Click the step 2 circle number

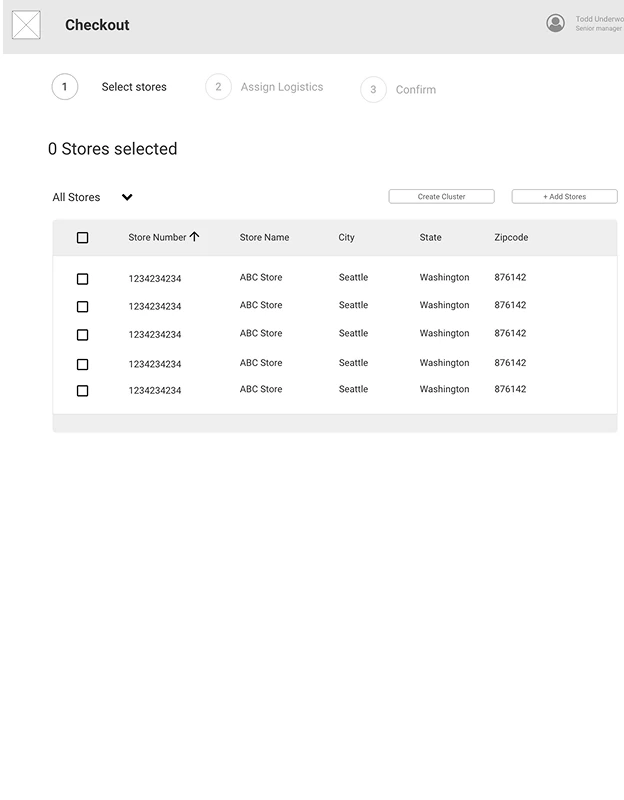218,87
